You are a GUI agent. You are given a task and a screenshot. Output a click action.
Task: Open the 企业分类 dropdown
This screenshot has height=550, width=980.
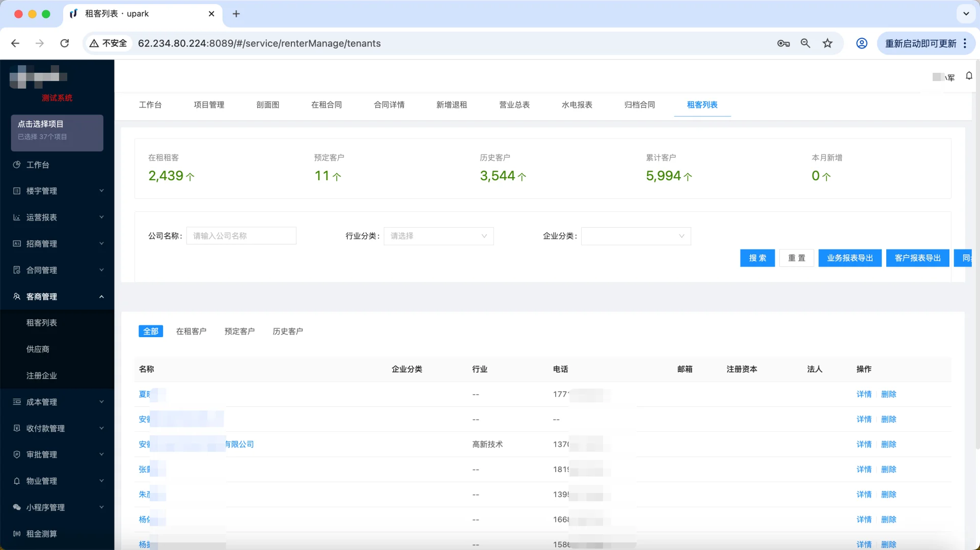(x=635, y=236)
